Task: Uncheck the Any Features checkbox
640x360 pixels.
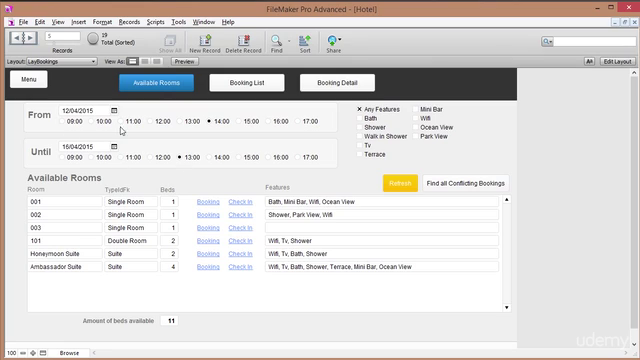Action: 359,109
